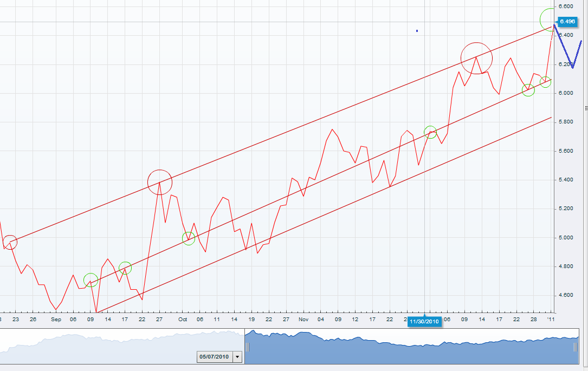Select the blue 6.496 price flag
The width and height of the screenshot is (588, 371).
click(x=568, y=22)
